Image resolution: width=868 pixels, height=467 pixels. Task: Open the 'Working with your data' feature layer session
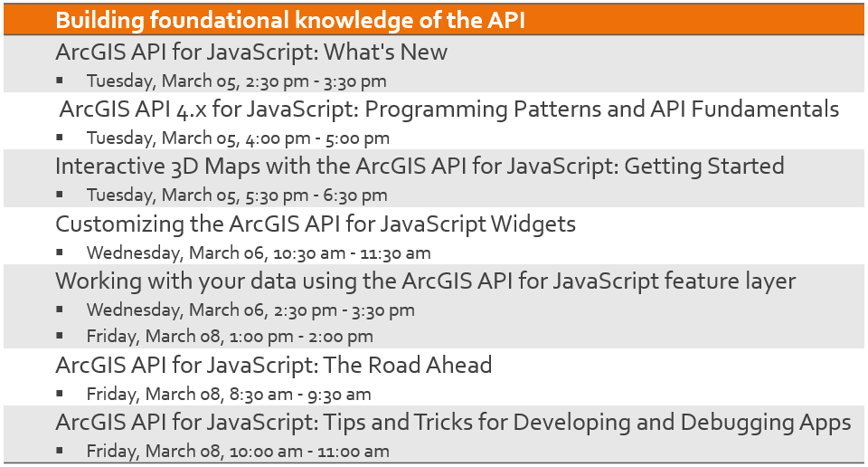[425, 281]
